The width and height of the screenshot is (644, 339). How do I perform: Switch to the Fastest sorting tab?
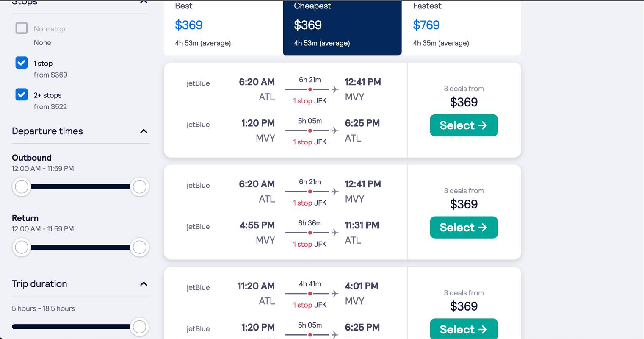[x=461, y=25]
